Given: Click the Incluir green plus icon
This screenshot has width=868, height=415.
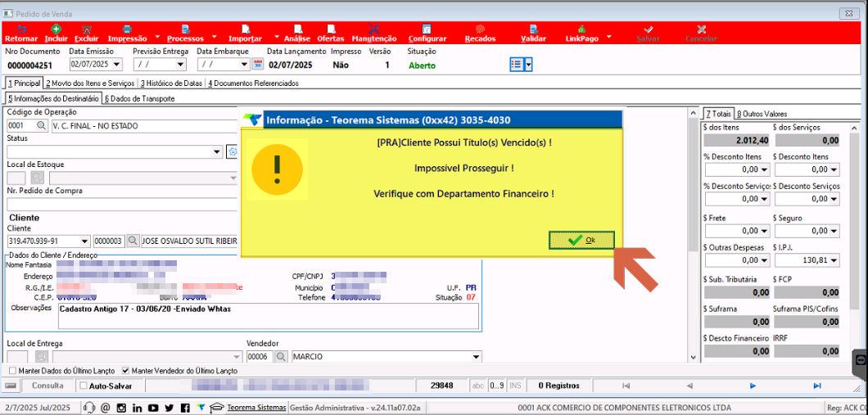Looking at the screenshot, I should coord(57,29).
